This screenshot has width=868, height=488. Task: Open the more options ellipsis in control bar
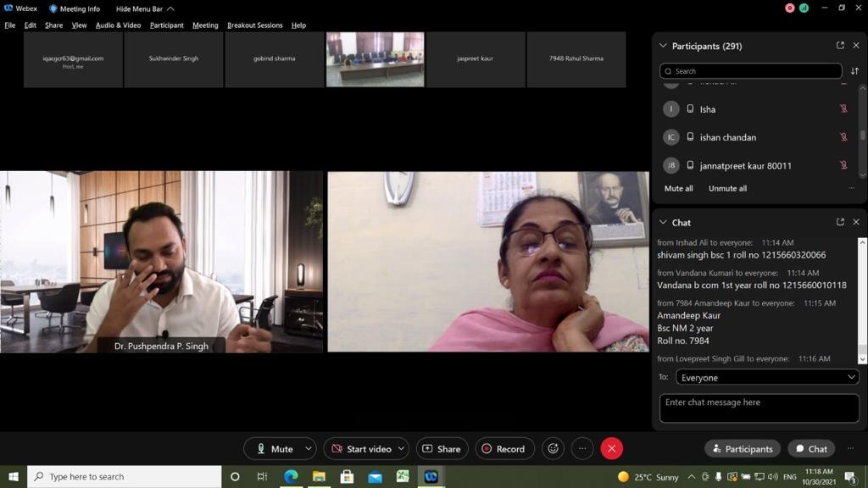coord(581,449)
